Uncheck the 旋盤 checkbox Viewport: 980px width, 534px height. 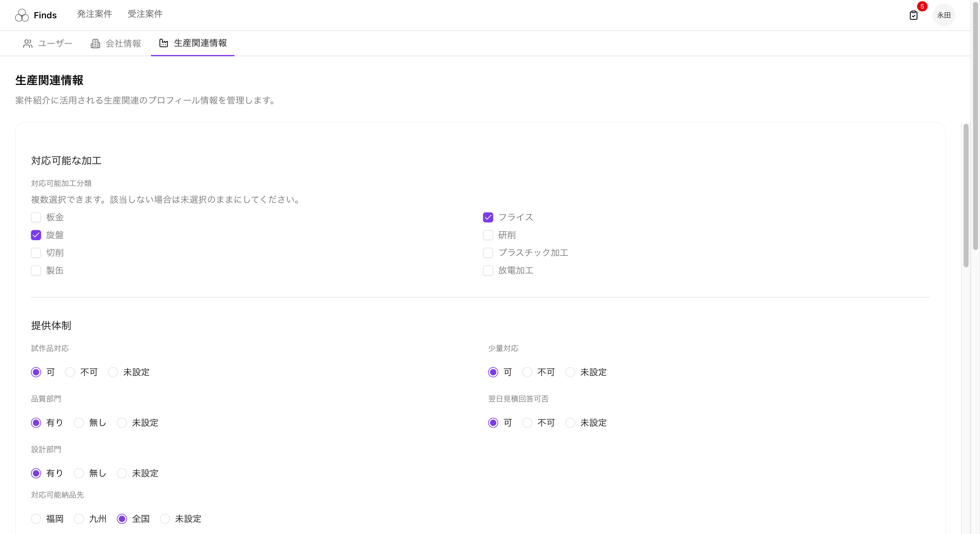(x=36, y=235)
